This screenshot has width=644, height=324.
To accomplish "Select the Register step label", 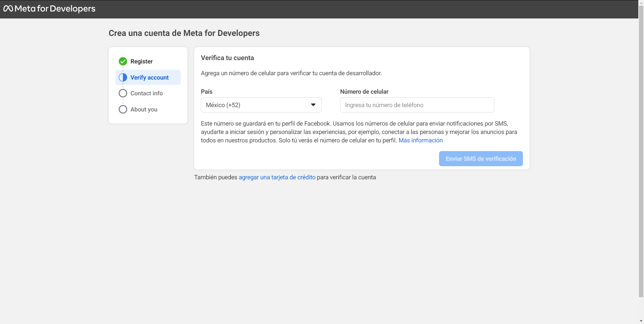I will tap(141, 61).
